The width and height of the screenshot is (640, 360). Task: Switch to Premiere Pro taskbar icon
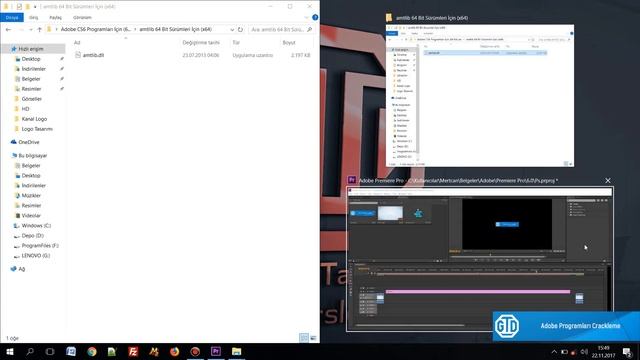(x=216, y=351)
